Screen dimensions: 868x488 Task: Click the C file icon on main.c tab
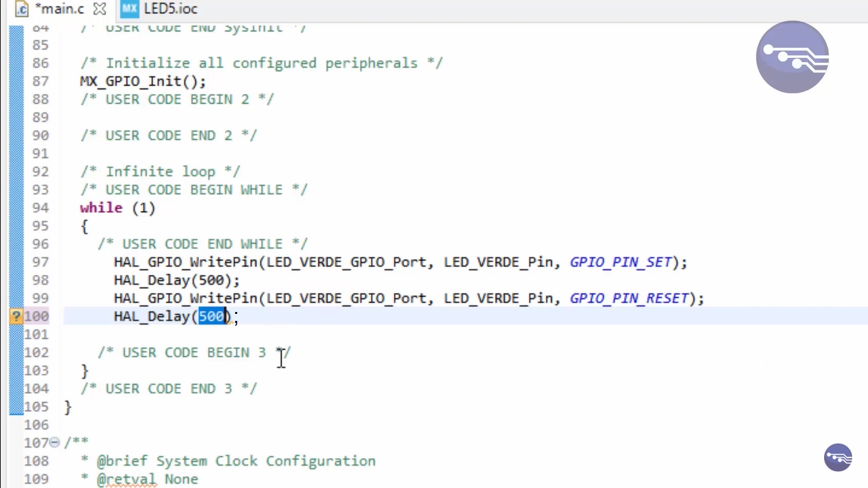[22, 9]
